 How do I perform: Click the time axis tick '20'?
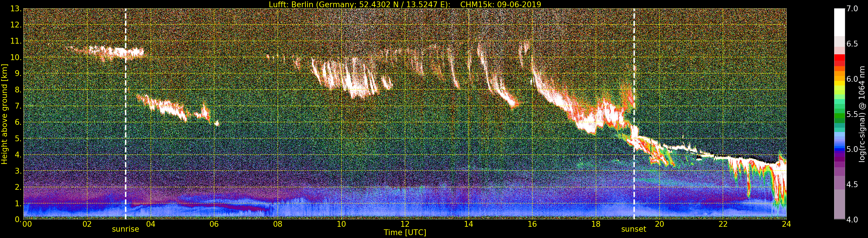659,224
